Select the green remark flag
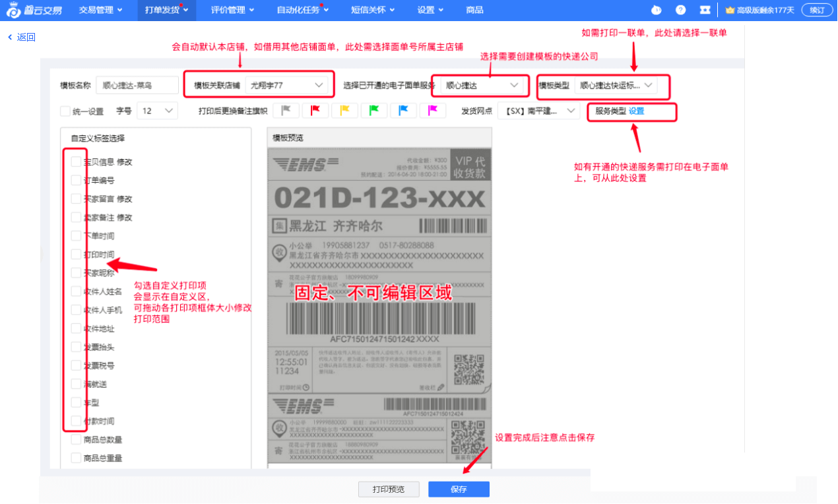Image resolution: width=838 pixels, height=504 pixels. tap(373, 110)
